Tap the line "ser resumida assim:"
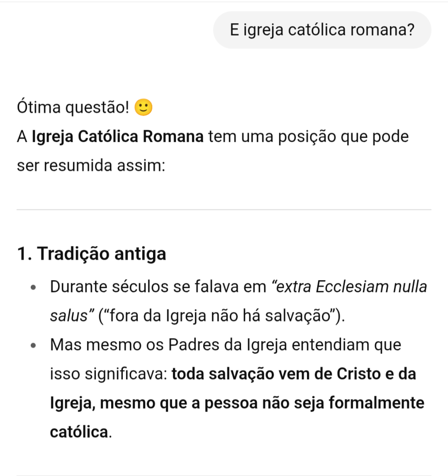This screenshot has width=448, height=476. 91,166
